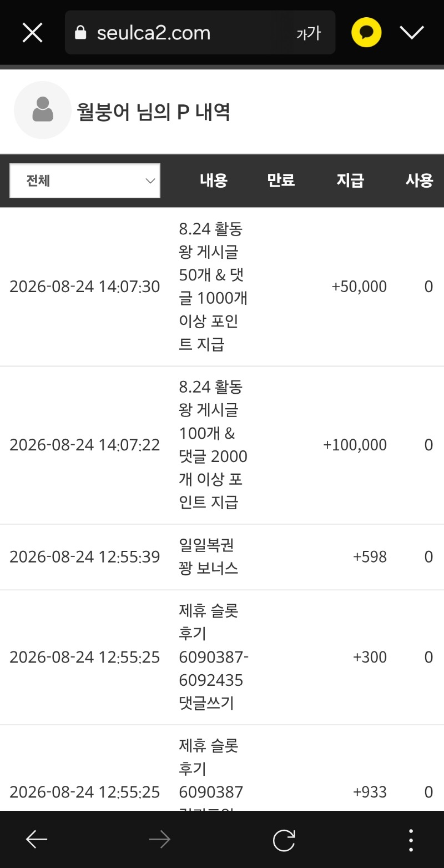This screenshot has height=868, width=444.
Task: Open the 전체 filter dropdown
Action: tap(85, 180)
